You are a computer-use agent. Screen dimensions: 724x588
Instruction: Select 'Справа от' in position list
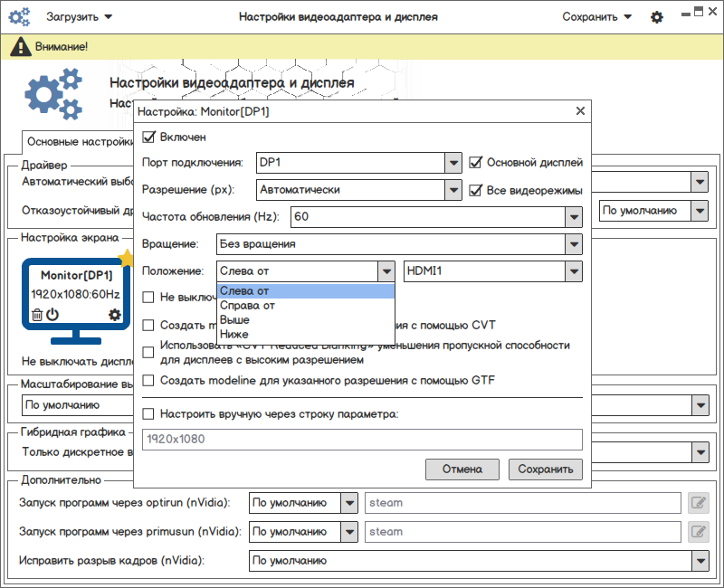248,306
